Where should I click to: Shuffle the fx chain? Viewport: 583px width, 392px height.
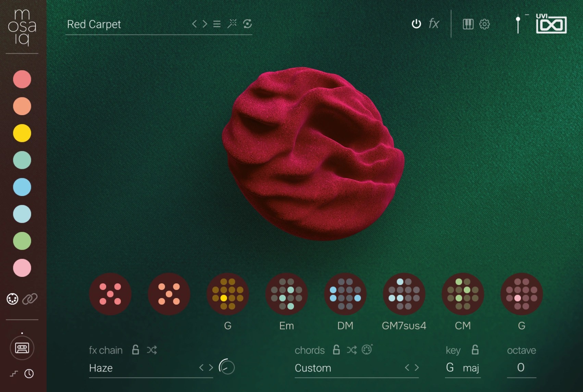[x=152, y=350]
